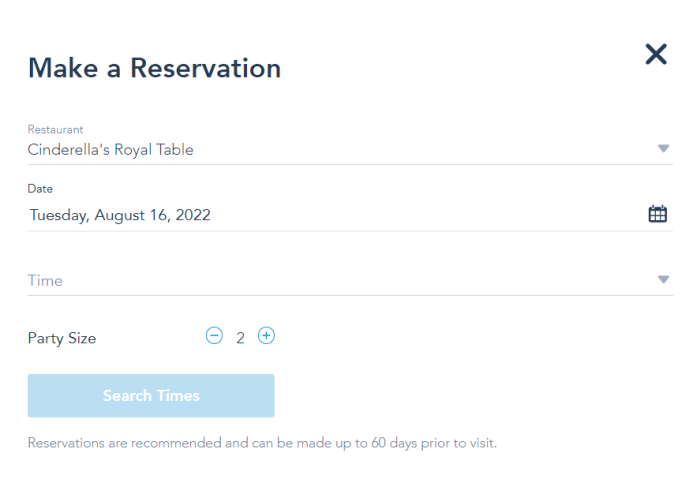The image size is (700, 494).
Task: Decrease party size with minus icon
Action: (214, 336)
